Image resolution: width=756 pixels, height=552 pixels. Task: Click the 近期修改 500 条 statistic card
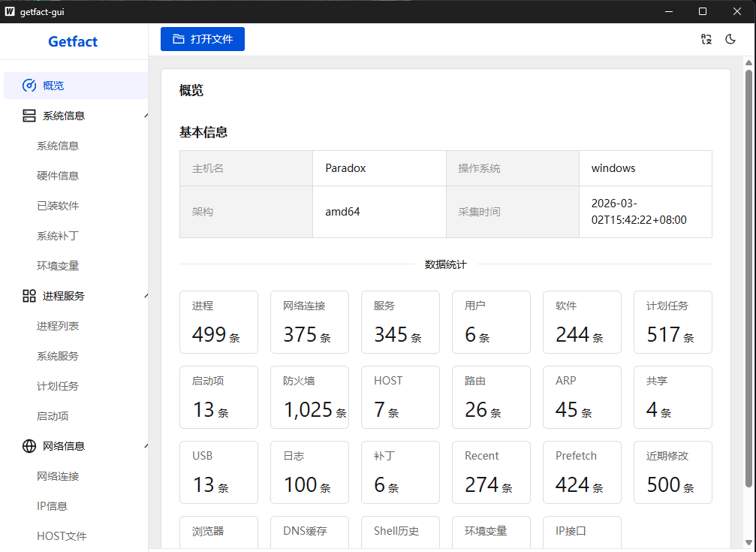[x=673, y=472]
